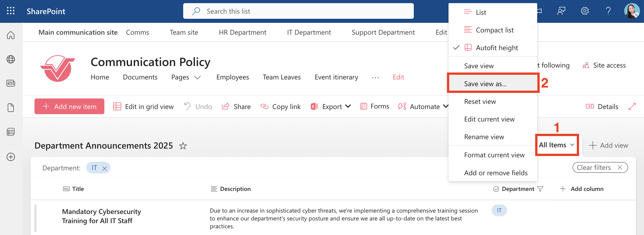The width and height of the screenshot is (644, 235).
Task: Go to Home icon in left rail
Action: [x=11, y=35]
